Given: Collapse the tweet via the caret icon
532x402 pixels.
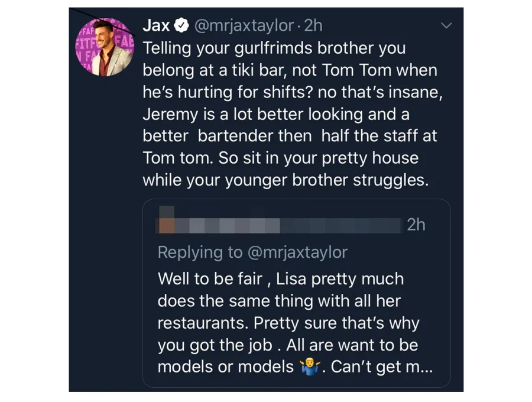Looking at the screenshot, I should [446, 25].
